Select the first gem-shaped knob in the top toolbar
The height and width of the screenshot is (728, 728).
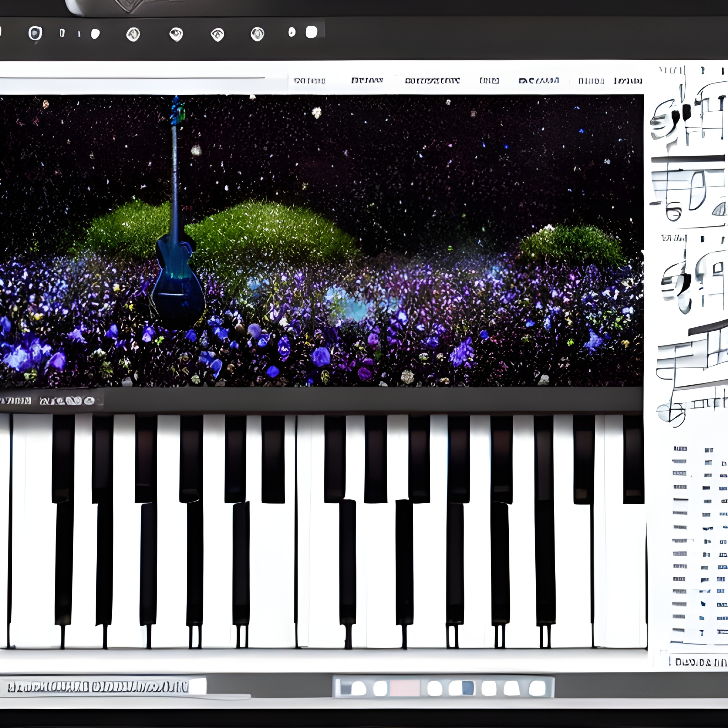click(133, 34)
